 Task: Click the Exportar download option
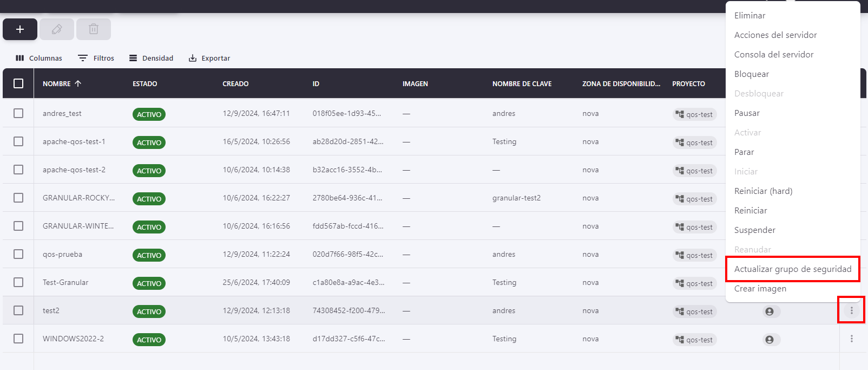pos(209,58)
